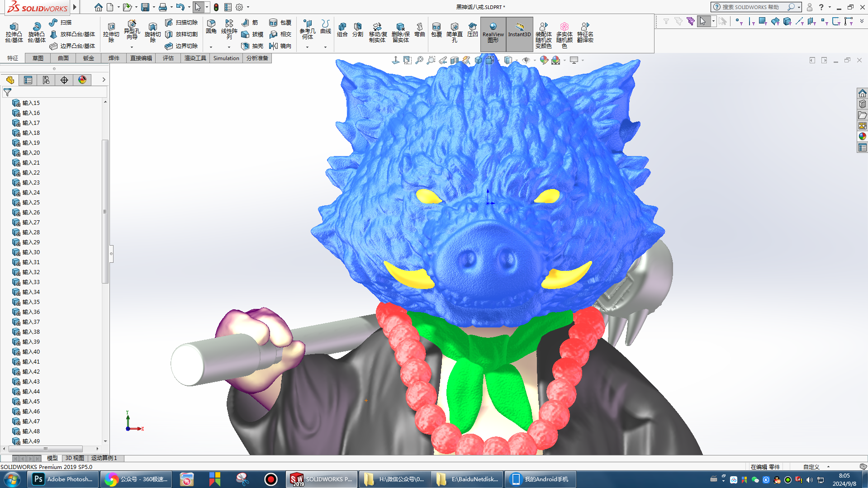Select the 拉伸切除 extruded cut tool
Screen dimensions: 868x488
[111, 33]
